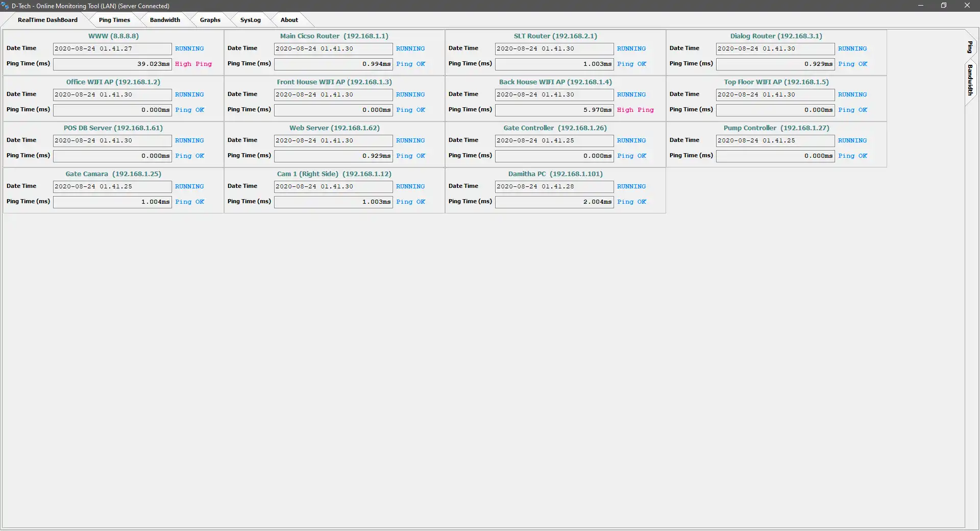Click Top Floor WIFI AP Date Time field

tap(775, 95)
